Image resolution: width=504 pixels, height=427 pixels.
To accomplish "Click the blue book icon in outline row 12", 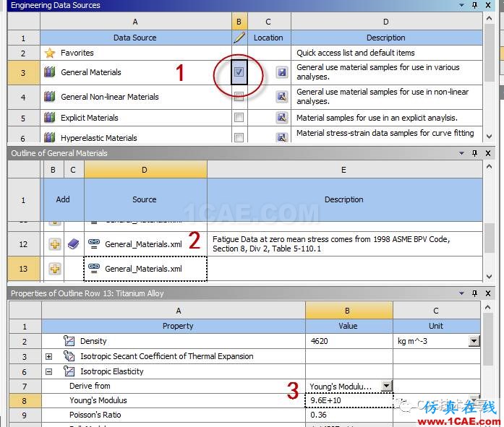I will click(74, 244).
